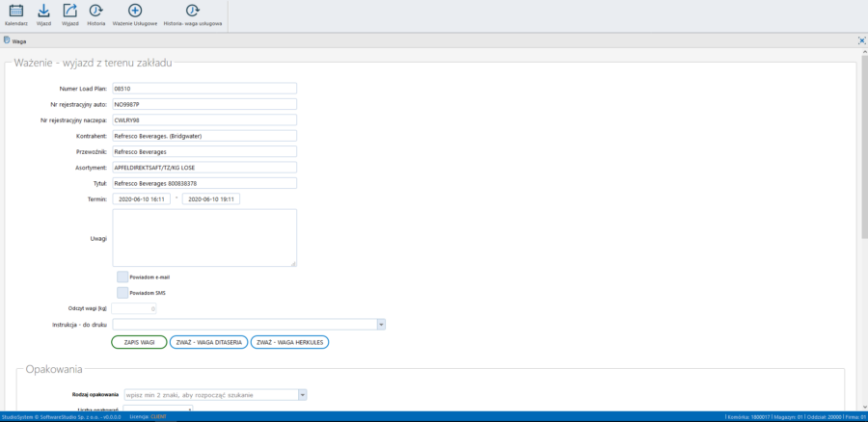This screenshot has width=868, height=422.
Task: Open Historia- waga usługowa icon
Action: click(x=193, y=11)
